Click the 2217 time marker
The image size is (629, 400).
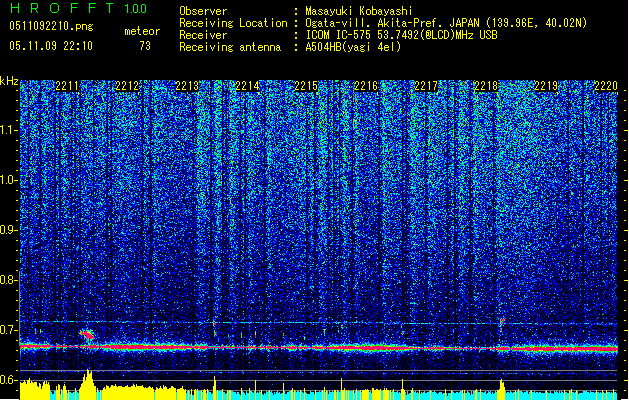426,86
